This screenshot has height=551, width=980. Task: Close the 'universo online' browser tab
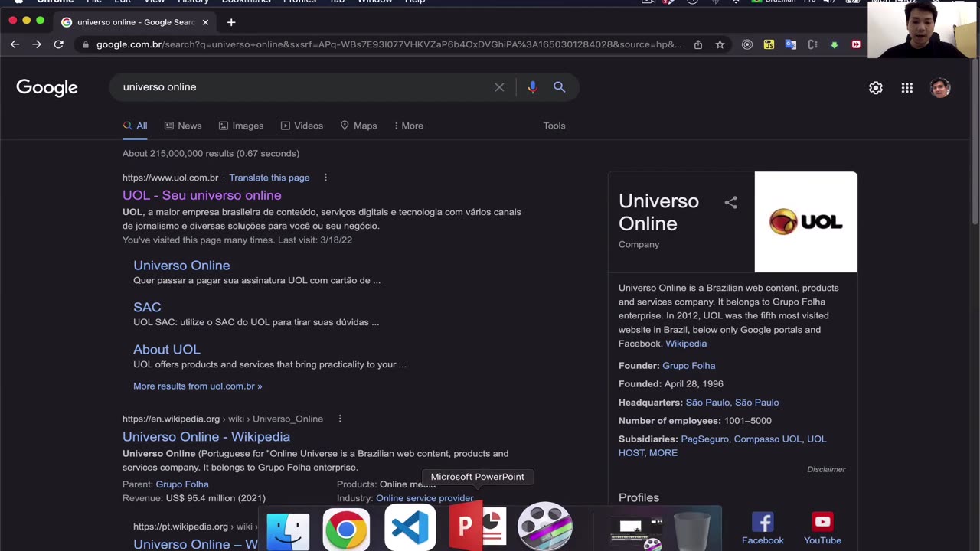click(205, 22)
